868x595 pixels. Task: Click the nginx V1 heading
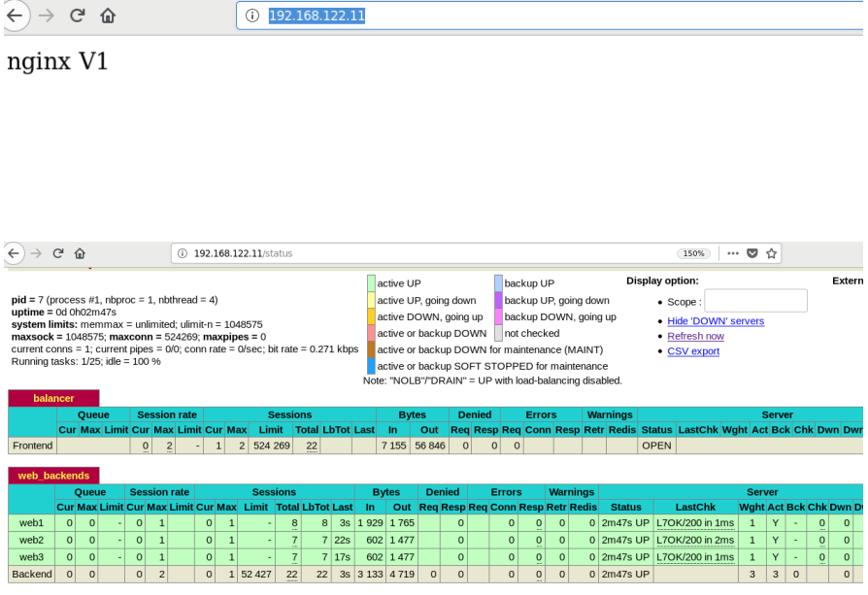(x=57, y=61)
